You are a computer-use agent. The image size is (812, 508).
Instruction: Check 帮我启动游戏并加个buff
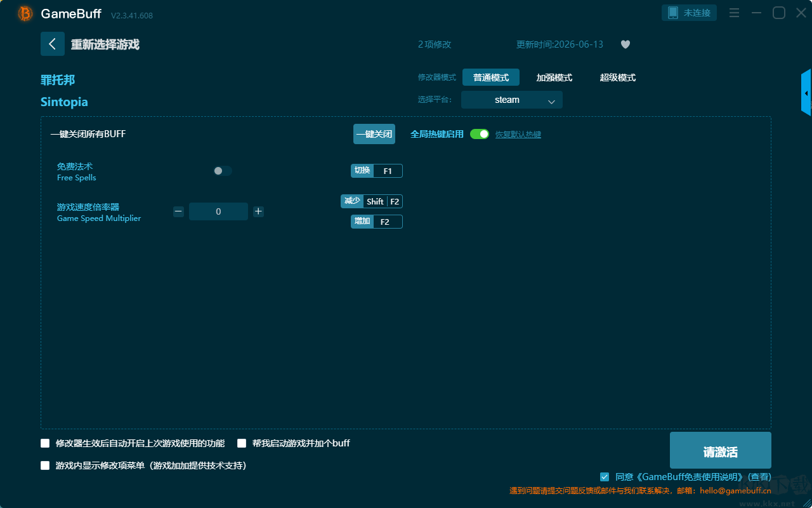242,443
